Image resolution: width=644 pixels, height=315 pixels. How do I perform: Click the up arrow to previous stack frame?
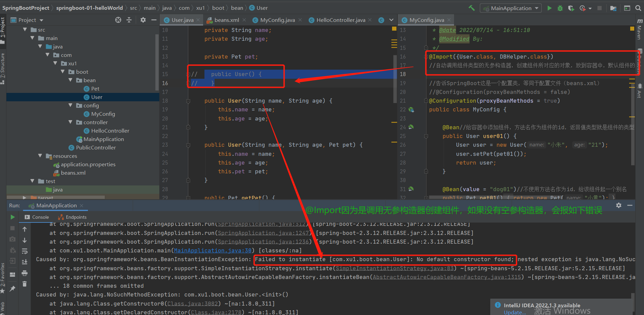pos(25,229)
